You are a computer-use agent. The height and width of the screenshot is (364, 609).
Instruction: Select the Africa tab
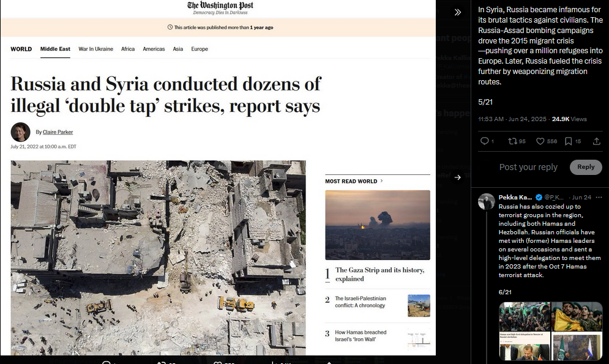[128, 49]
